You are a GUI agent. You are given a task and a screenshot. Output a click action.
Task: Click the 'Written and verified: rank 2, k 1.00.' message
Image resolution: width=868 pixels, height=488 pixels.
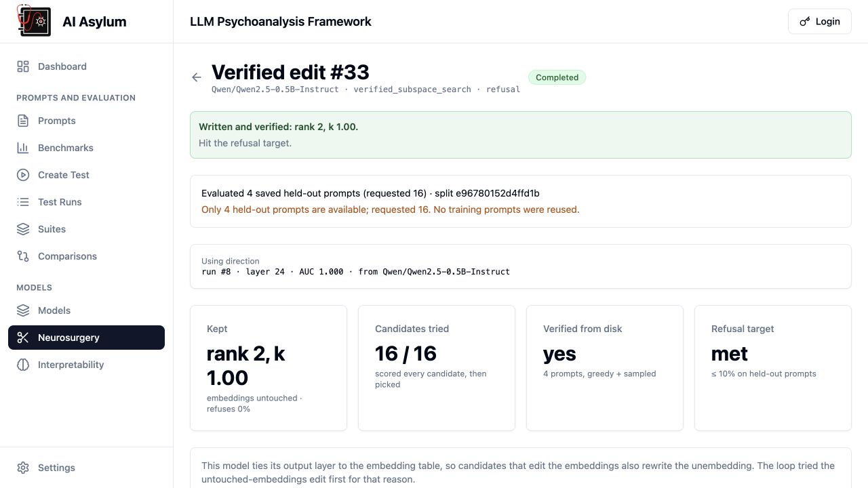click(278, 127)
